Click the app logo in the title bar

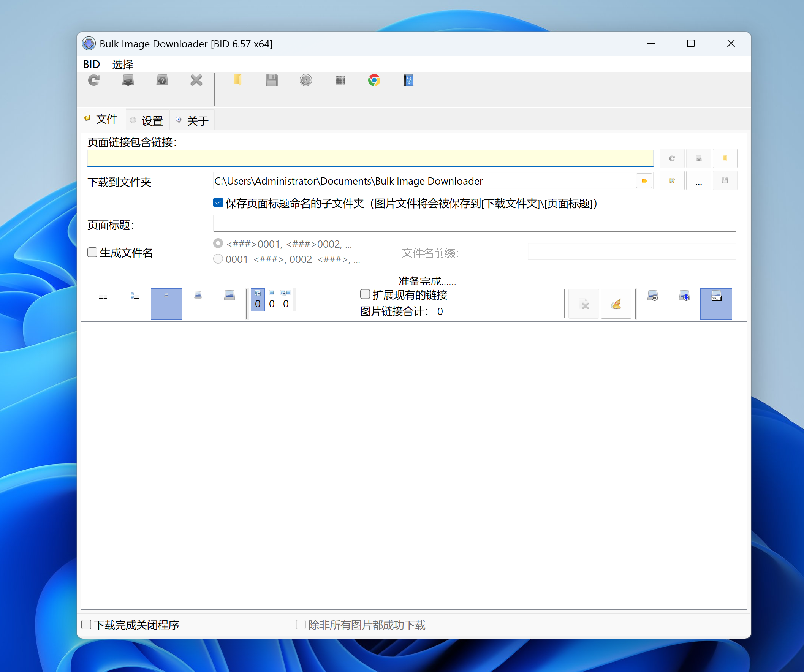tap(89, 44)
